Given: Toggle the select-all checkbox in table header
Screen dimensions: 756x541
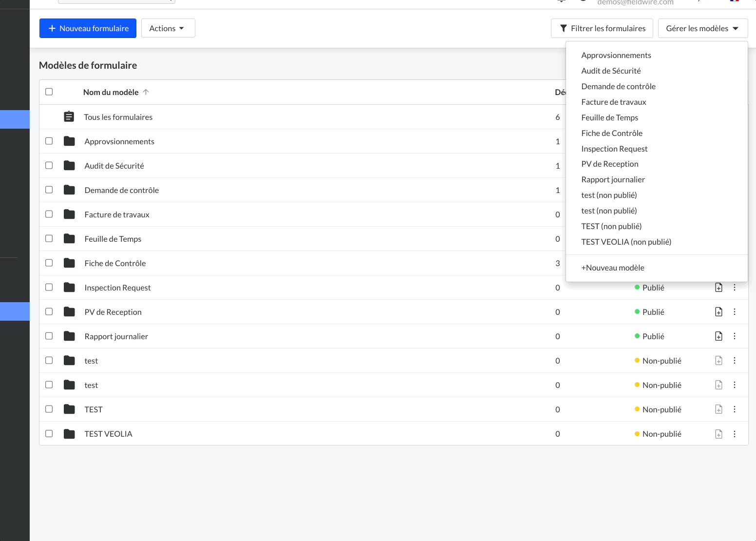Looking at the screenshot, I should pyautogui.click(x=49, y=92).
